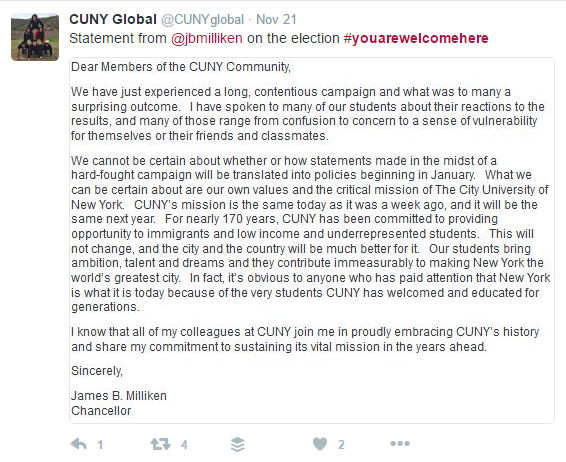The image size is (566, 462).
Task: Open the CUNY Global display name link
Action: click(x=113, y=19)
